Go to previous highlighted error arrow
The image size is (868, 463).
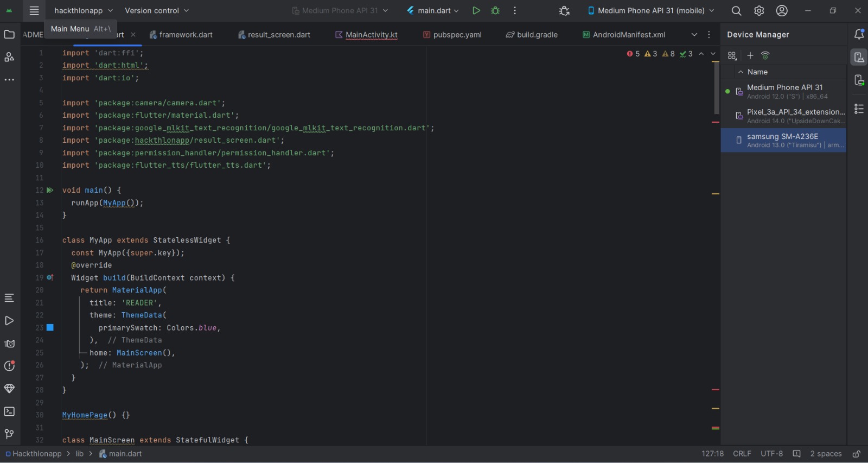pyautogui.click(x=701, y=54)
